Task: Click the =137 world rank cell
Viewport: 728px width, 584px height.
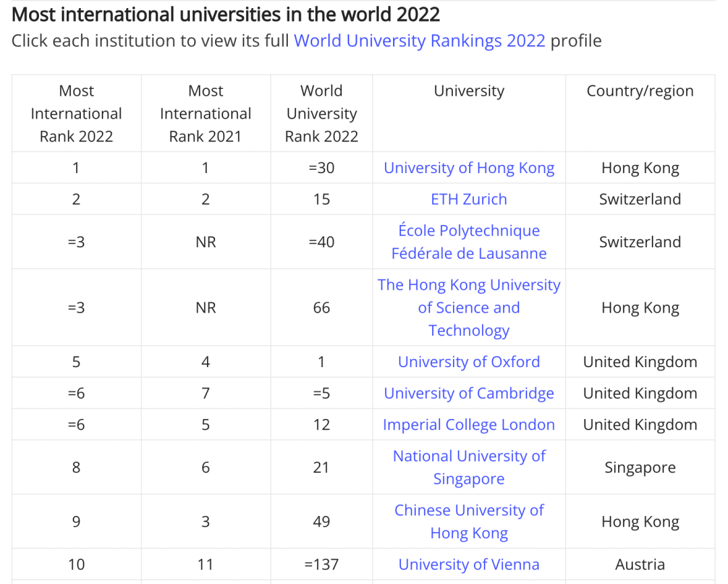Action: click(x=322, y=565)
